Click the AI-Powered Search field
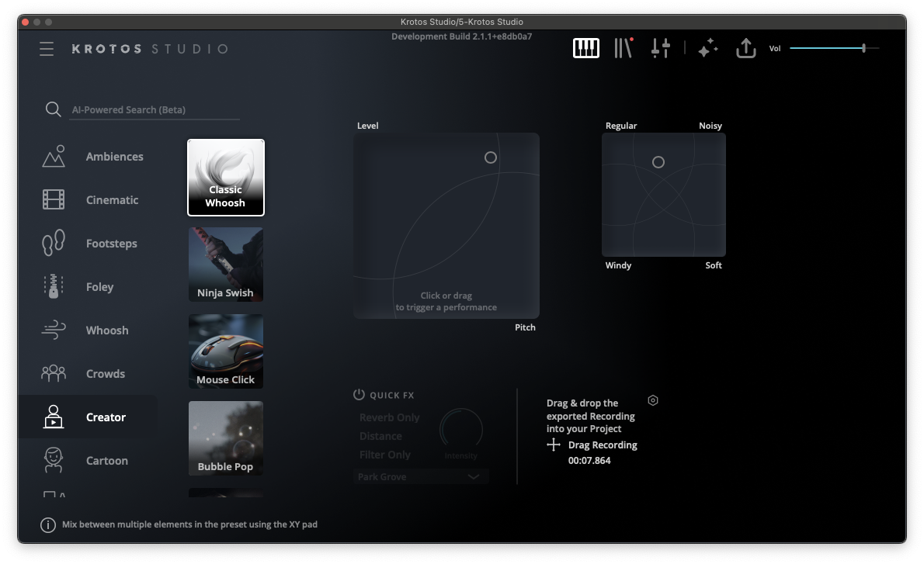Image resolution: width=924 pixels, height=564 pixels. 155,110
